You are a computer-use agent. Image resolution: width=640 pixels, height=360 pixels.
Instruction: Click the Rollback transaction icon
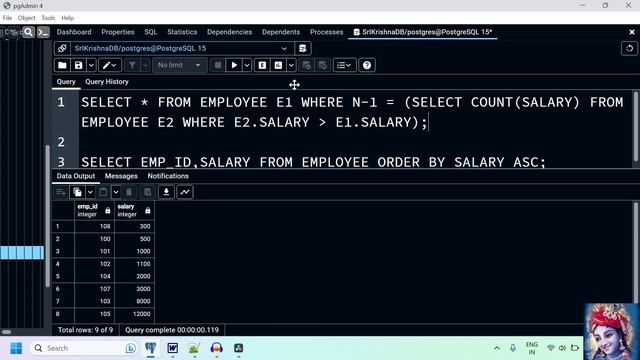[322, 65]
